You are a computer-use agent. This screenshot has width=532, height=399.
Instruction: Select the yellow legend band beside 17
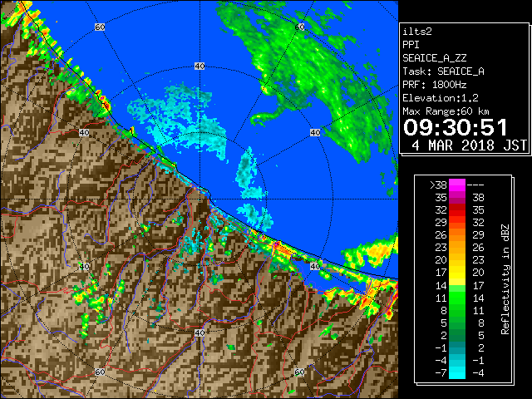(x=457, y=273)
